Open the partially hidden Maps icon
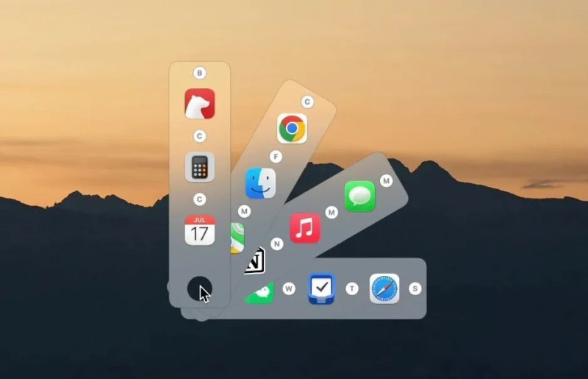Screen dimensions: 588x379 pyautogui.click(x=237, y=238)
